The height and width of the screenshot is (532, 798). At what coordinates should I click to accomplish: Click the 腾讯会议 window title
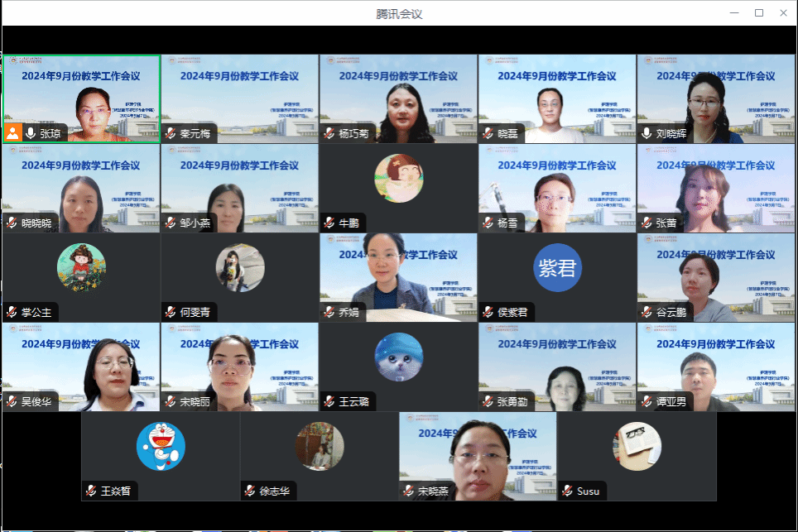tap(399, 13)
